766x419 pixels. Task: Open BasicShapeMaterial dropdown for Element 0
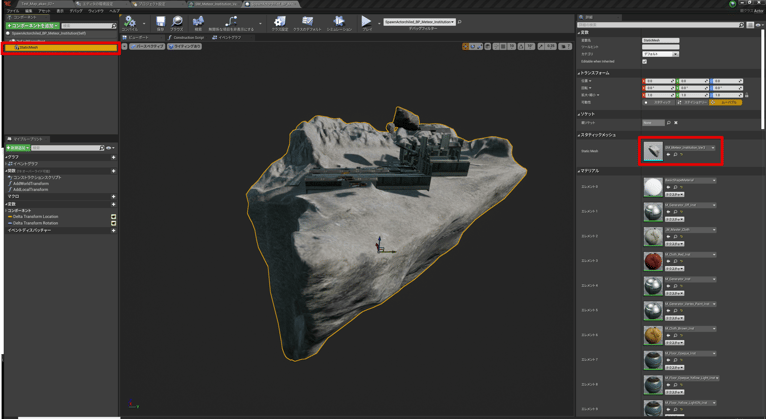(x=689, y=181)
